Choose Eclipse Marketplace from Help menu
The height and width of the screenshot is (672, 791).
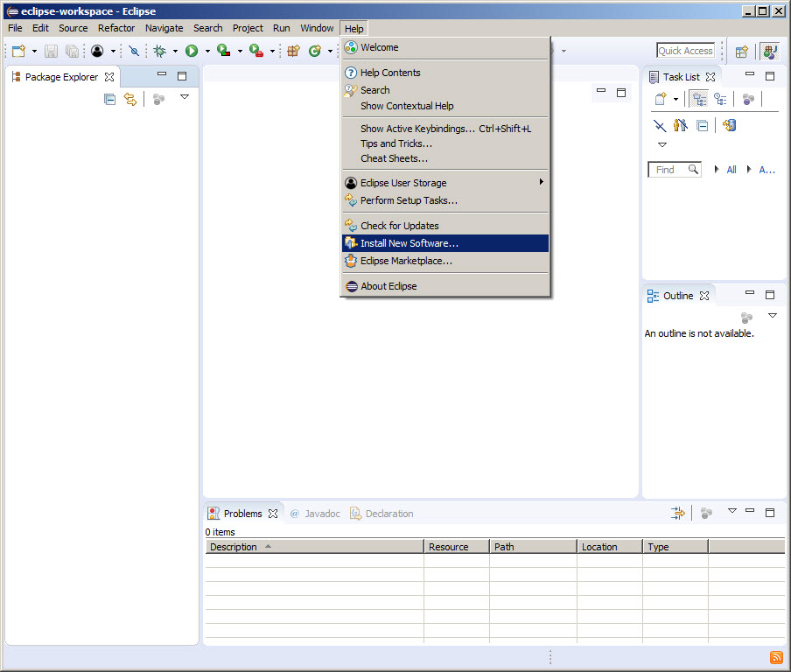406,261
